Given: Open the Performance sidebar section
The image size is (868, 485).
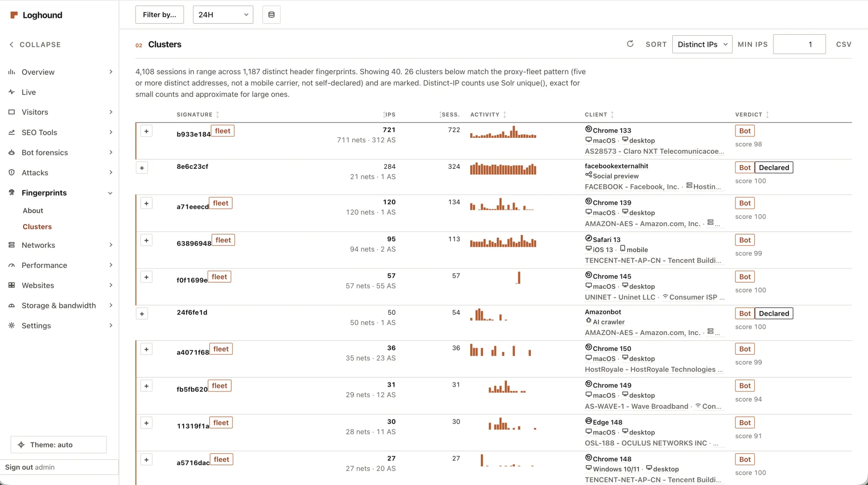Looking at the screenshot, I should pyautogui.click(x=60, y=265).
